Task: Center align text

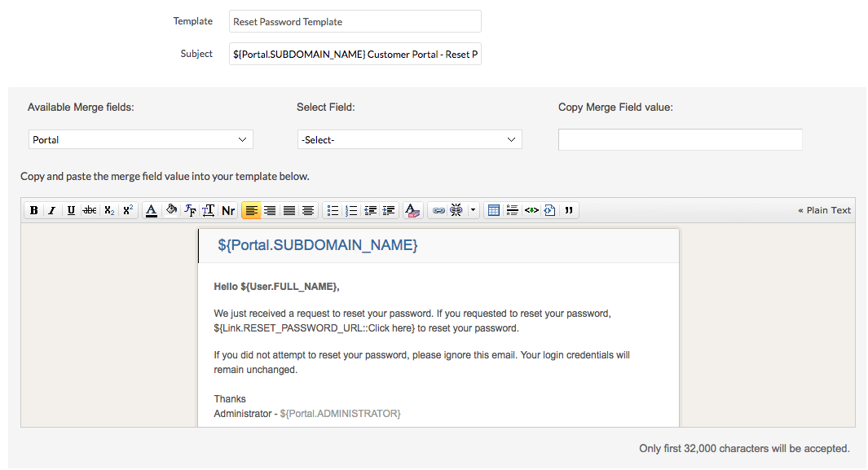Action: click(308, 210)
